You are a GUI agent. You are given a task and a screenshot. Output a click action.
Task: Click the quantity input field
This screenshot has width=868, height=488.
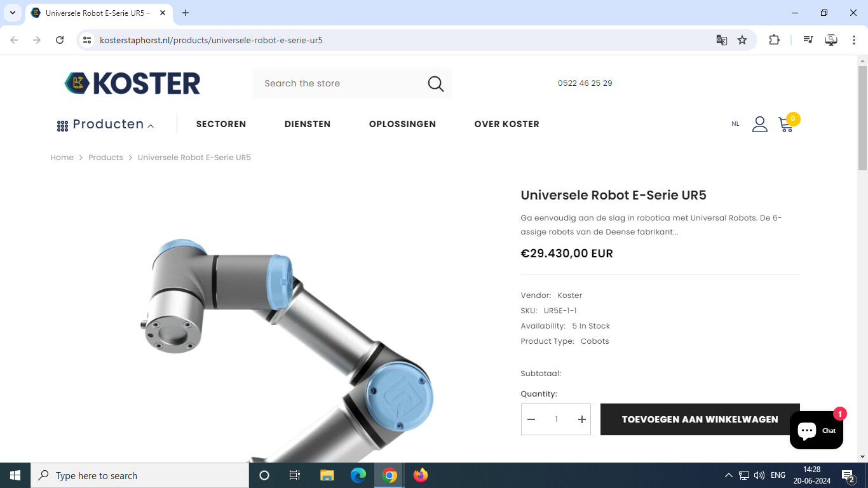[x=556, y=419]
